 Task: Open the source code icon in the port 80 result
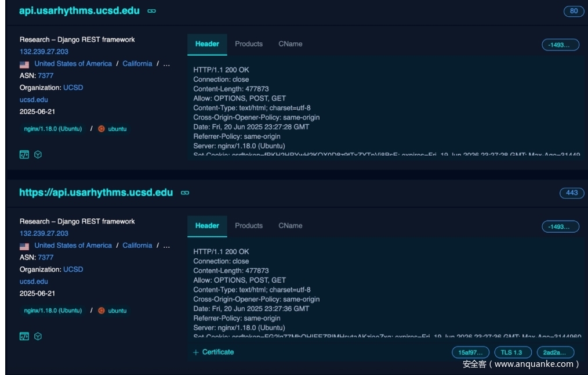[24, 154]
